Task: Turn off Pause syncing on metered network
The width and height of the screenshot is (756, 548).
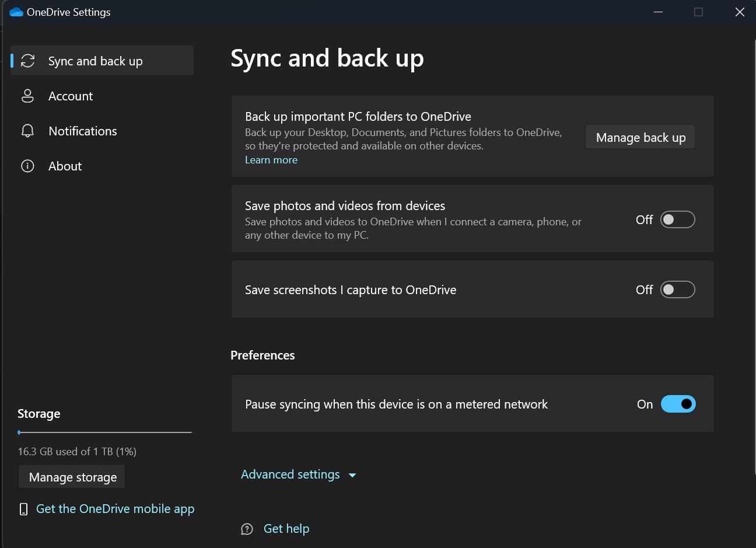Action: (x=678, y=404)
